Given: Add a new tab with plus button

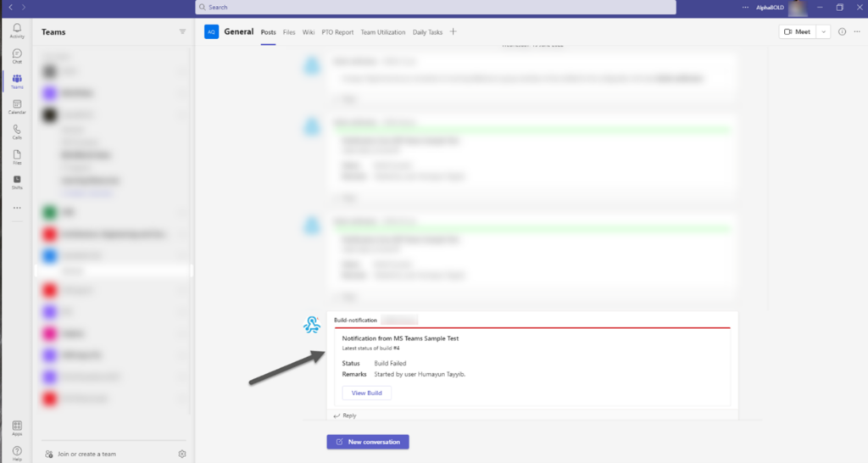Looking at the screenshot, I should [453, 32].
